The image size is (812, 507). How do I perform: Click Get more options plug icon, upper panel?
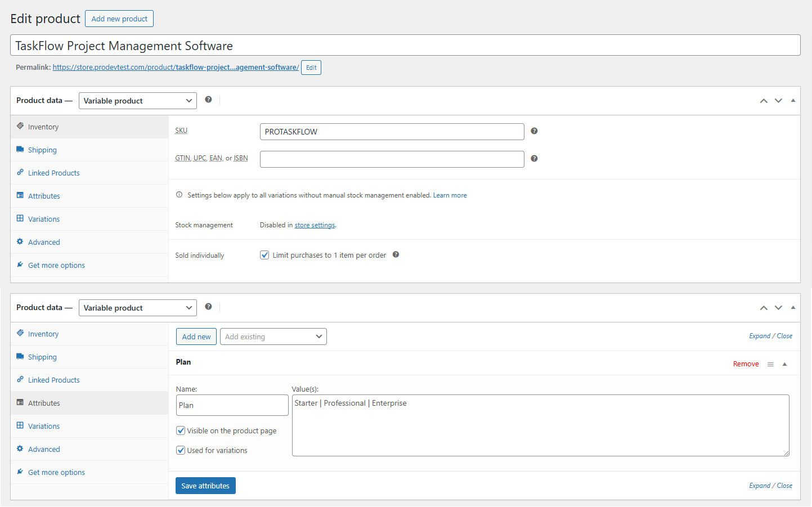20,264
